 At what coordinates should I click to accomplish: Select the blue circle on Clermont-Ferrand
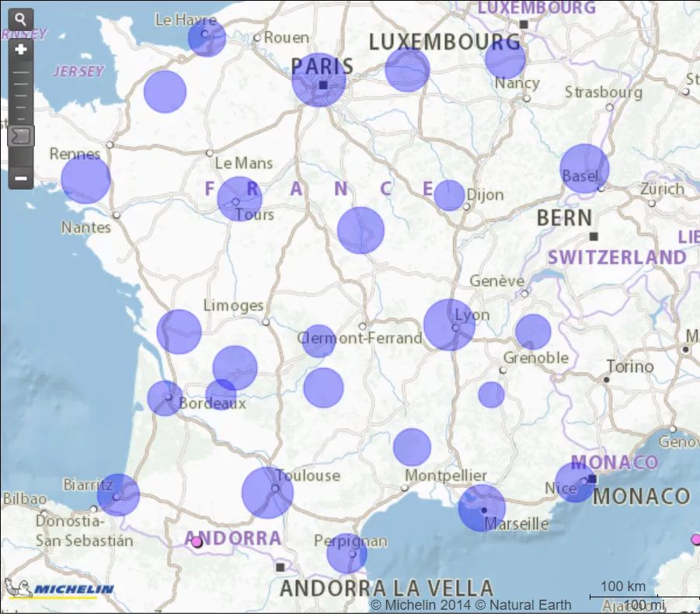(x=319, y=341)
